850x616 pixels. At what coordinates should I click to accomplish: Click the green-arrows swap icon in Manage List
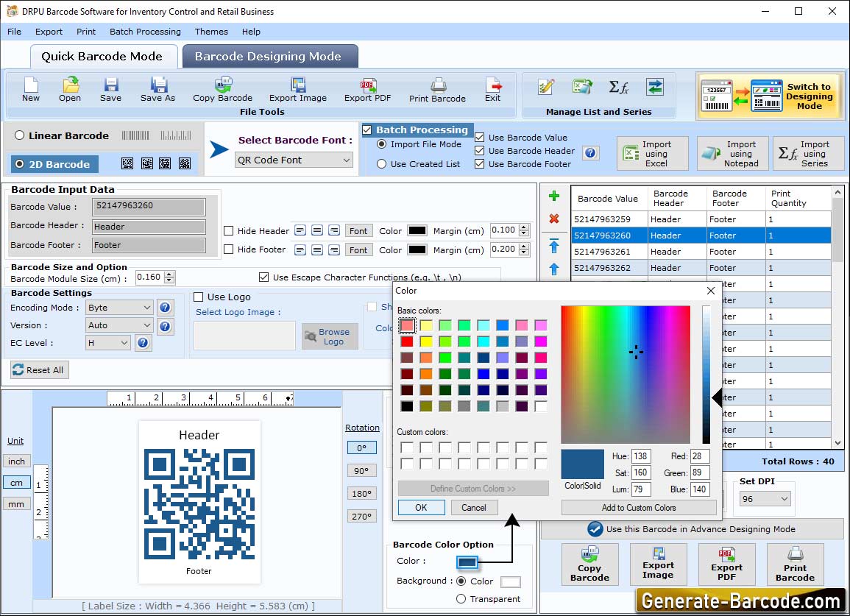655,87
